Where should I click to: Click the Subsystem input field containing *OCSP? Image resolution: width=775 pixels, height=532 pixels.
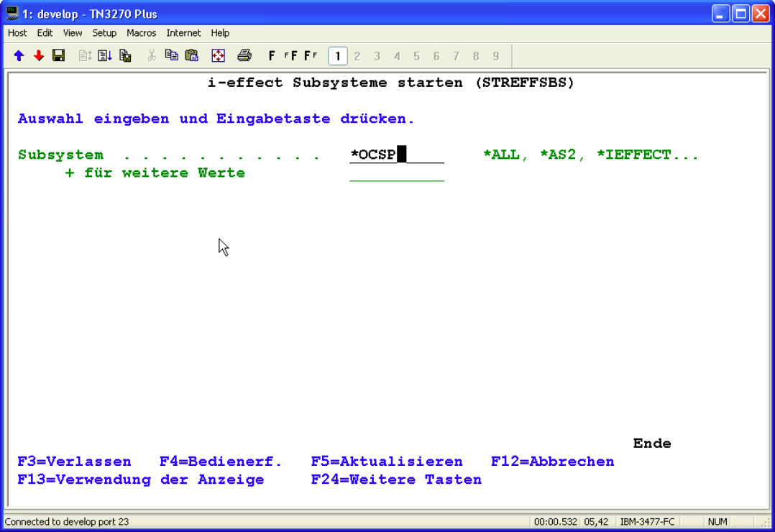pyautogui.click(x=396, y=155)
